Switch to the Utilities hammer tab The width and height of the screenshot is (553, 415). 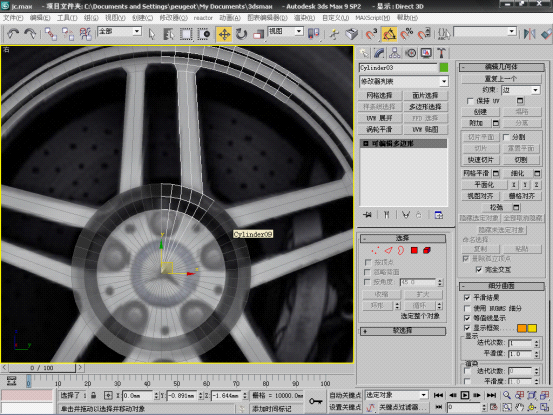(442, 53)
